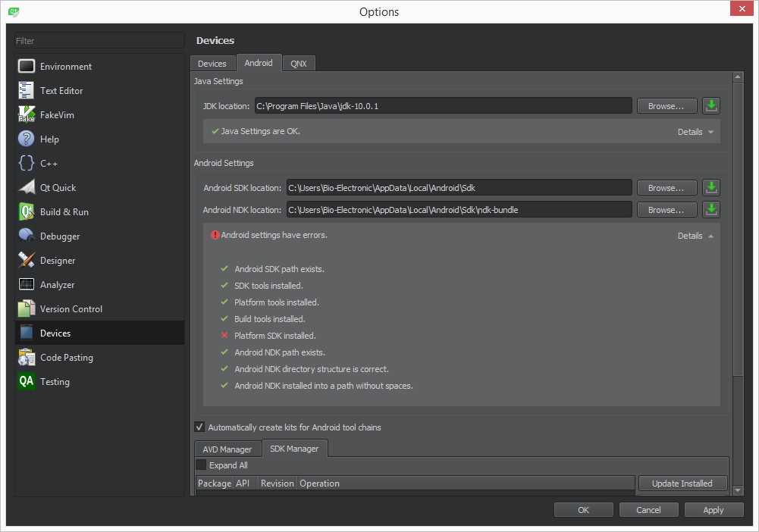Click the JDK download icon button
759x532 pixels.
[710, 106]
